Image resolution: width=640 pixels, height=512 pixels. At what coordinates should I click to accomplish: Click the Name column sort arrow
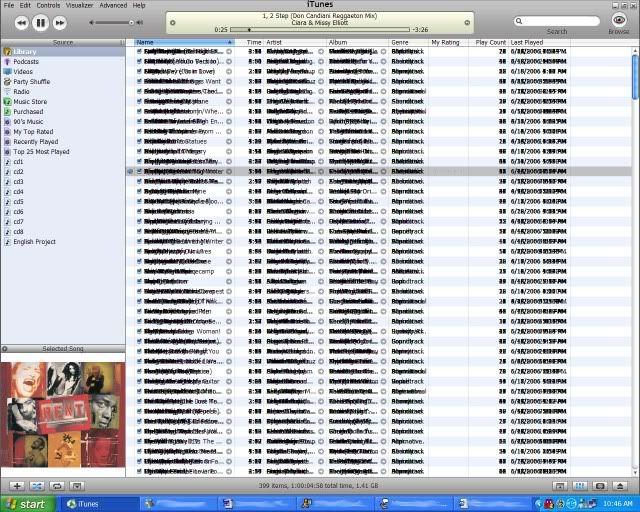pyautogui.click(x=230, y=42)
